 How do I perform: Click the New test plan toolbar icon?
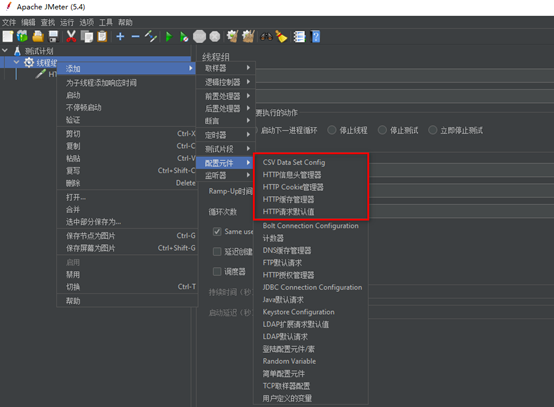[8, 36]
